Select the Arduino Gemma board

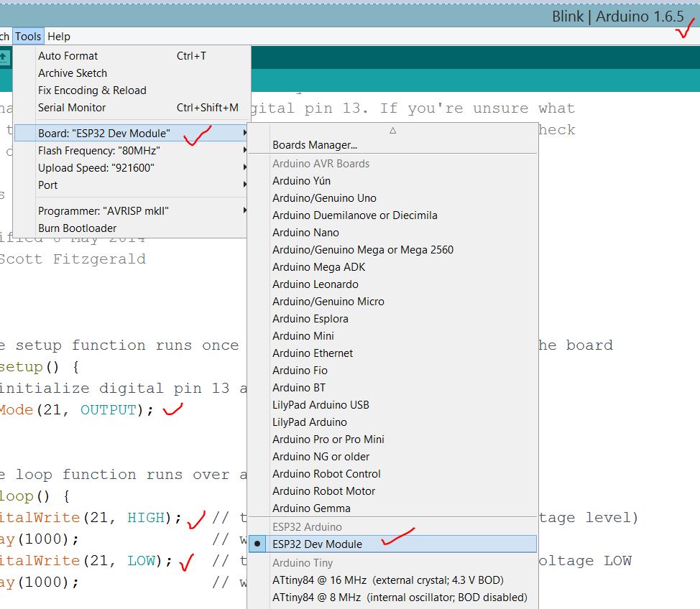(x=310, y=508)
